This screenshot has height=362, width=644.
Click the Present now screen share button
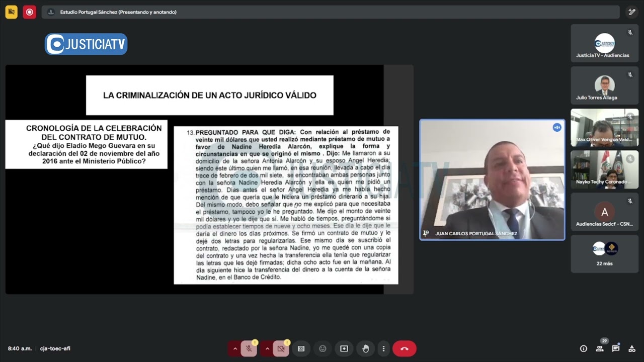(x=344, y=348)
